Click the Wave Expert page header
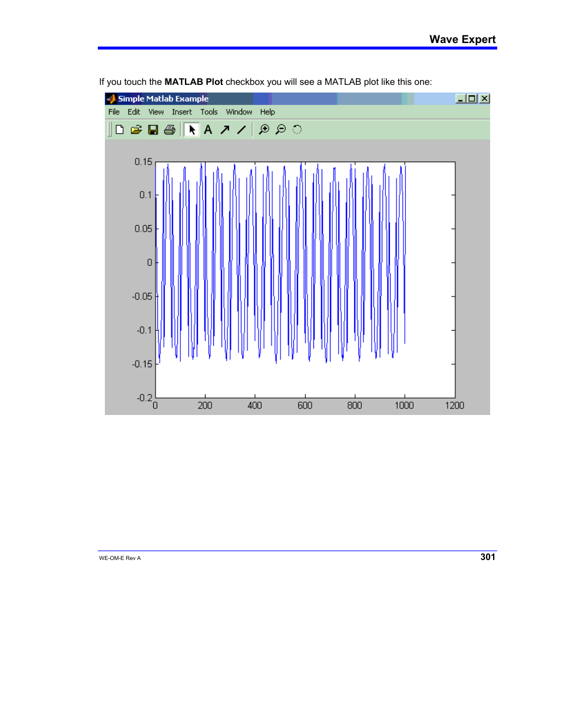Screen dimensions: 562x728 (462, 39)
